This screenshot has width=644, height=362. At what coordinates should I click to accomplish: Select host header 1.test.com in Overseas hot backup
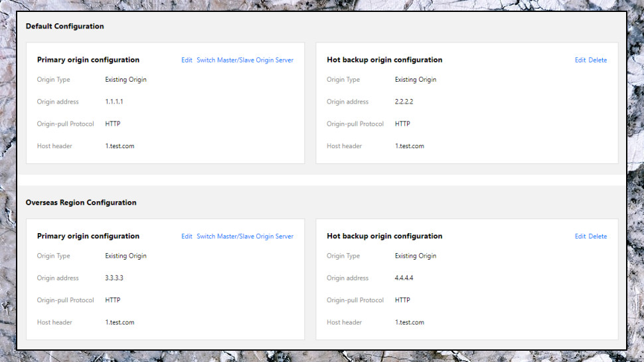[410, 322]
